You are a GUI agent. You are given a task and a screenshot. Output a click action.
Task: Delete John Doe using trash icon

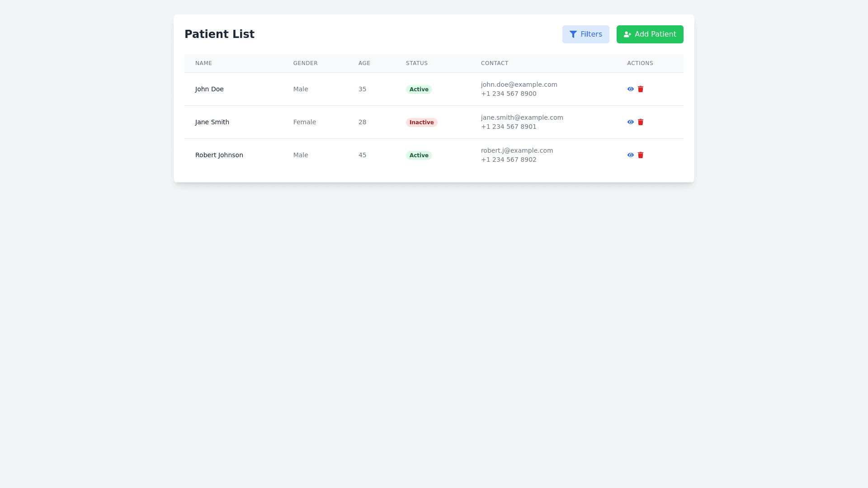click(640, 89)
